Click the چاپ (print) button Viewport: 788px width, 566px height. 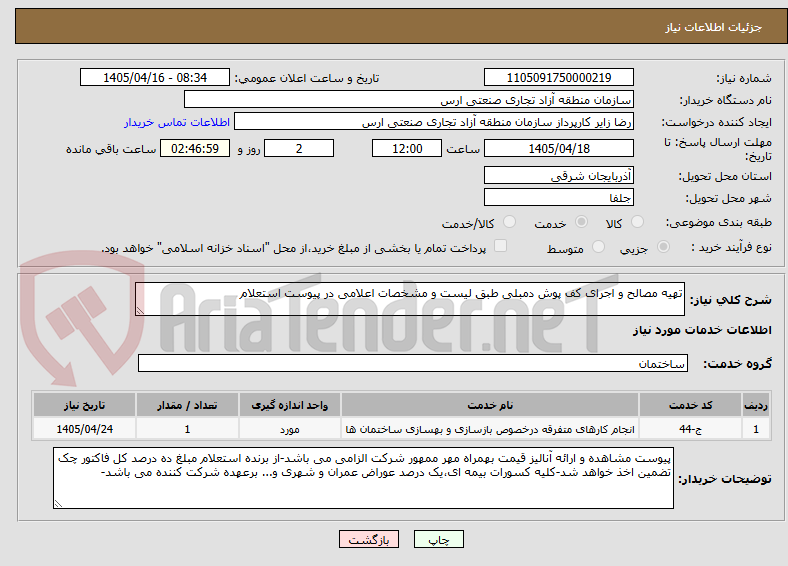point(438,539)
